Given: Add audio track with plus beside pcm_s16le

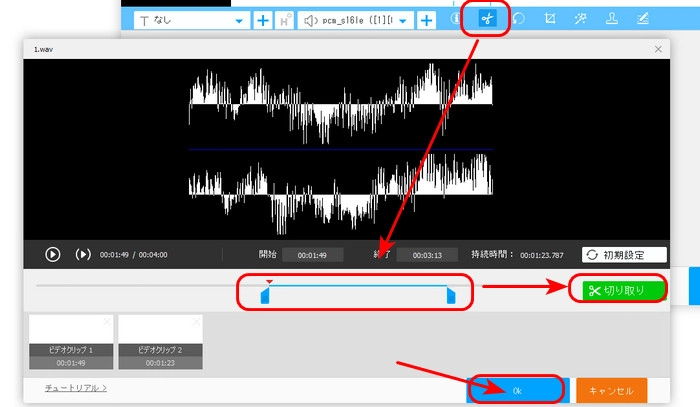Looking at the screenshot, I should pos(428,20).
